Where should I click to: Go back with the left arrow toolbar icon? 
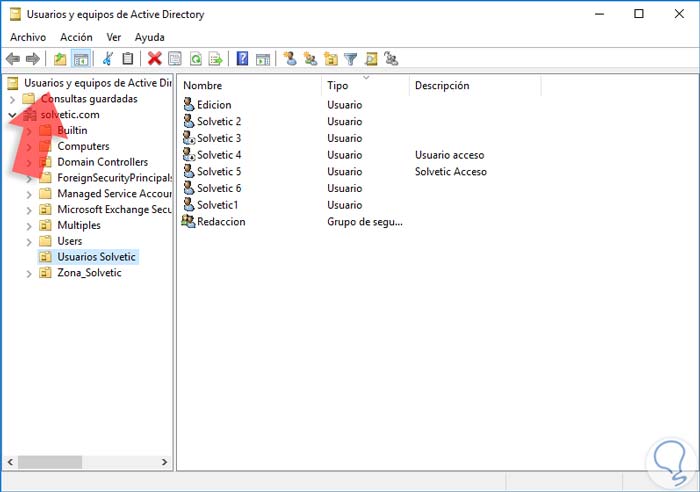click(x=12, y=58)
